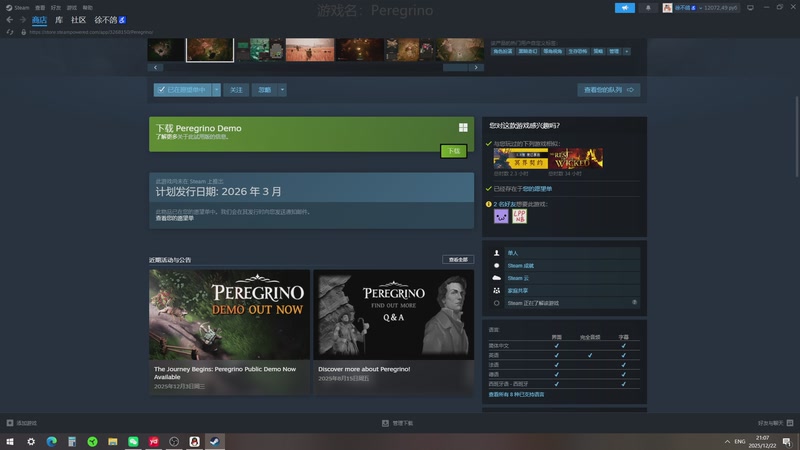The width and height of the screenshot is (800, 450).
Task: Open the Store tab
Action: click(x=39, y=20)
